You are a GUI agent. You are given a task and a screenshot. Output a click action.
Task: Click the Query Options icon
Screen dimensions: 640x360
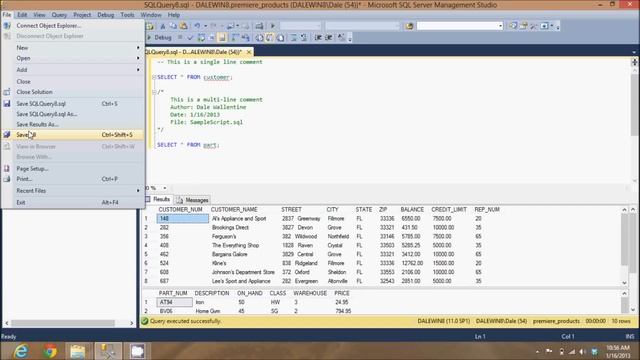point(211,38)
